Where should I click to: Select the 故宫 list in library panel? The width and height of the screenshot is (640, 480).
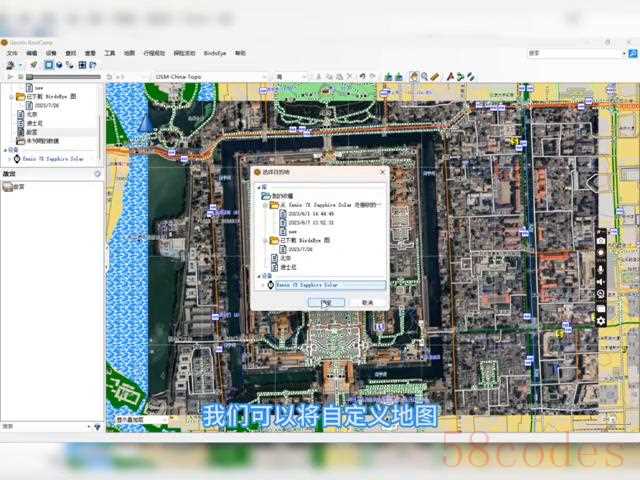pyautogui.click(x=27, y=132)
